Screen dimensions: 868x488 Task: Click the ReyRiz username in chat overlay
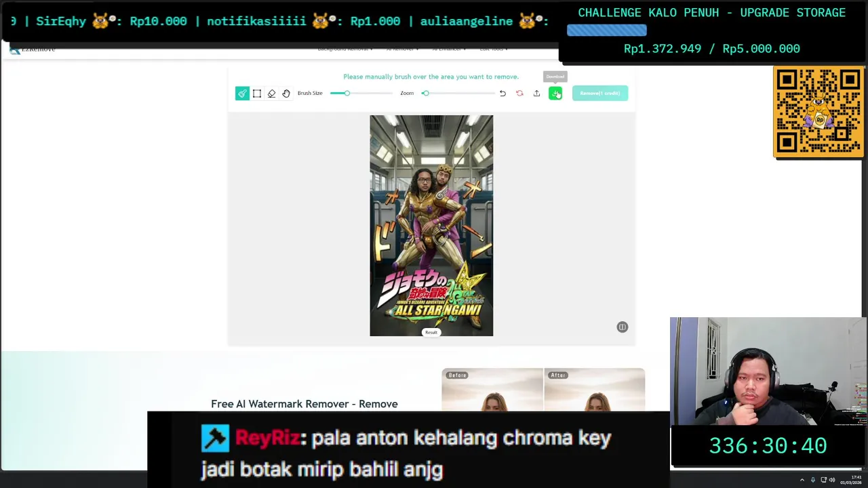267,438
